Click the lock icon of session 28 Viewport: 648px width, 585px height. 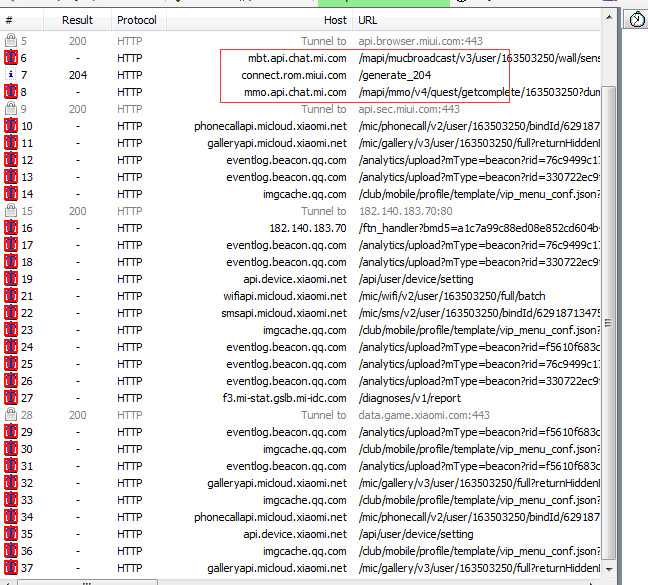point(11,414)
